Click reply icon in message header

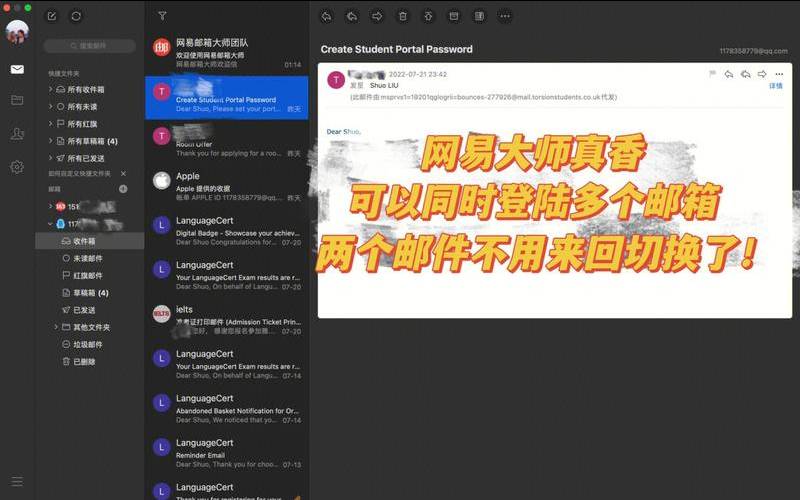click(x=729, y=74)
